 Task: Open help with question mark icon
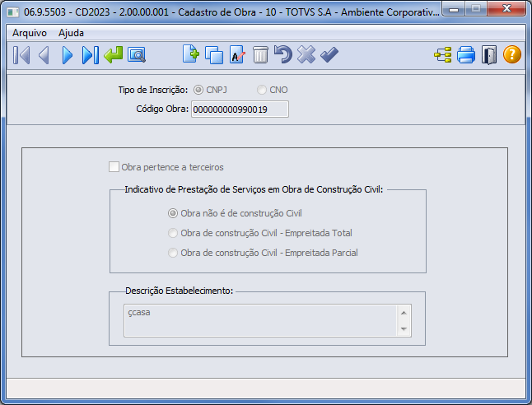pos(512,54)
